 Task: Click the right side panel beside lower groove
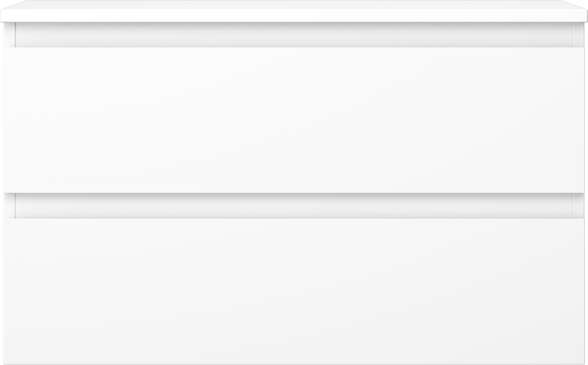(x=578, y=206)
